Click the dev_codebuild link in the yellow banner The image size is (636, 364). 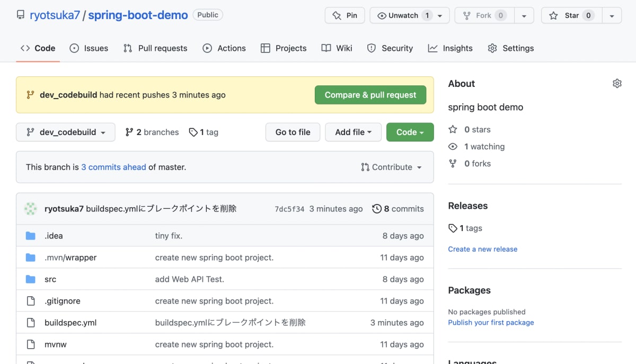pos(68,95)
